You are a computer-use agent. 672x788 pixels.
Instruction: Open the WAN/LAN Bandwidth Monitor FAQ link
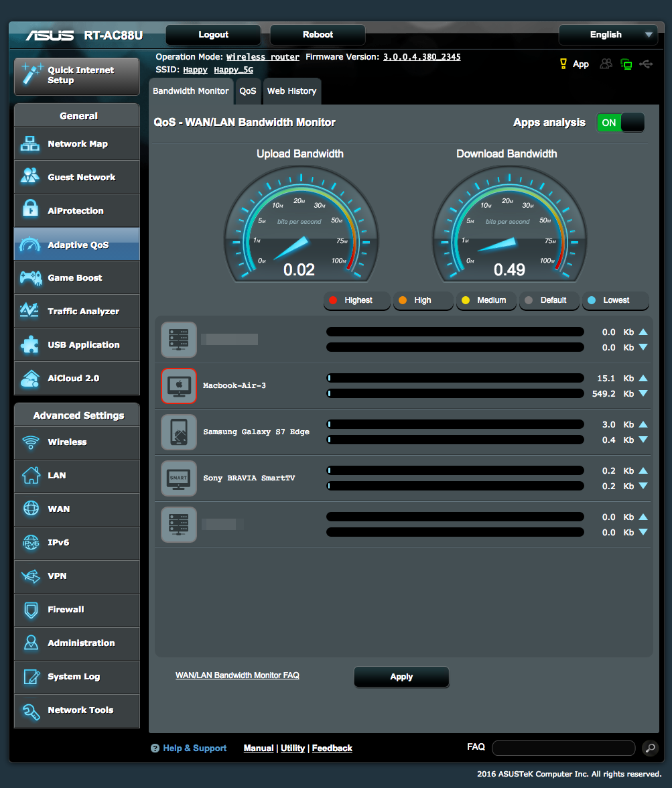coord(237,675)
